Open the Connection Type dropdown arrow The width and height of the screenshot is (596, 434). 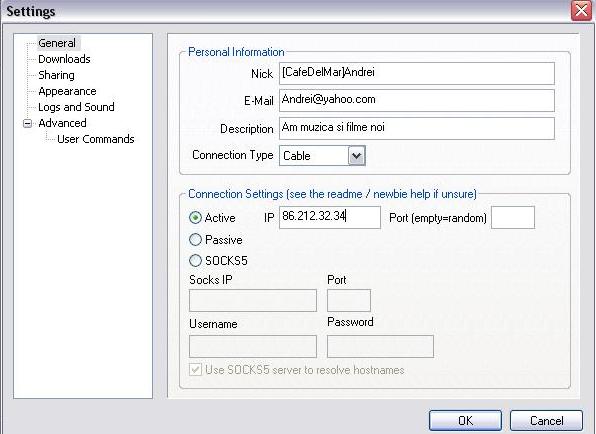click(x=357, y=155)
